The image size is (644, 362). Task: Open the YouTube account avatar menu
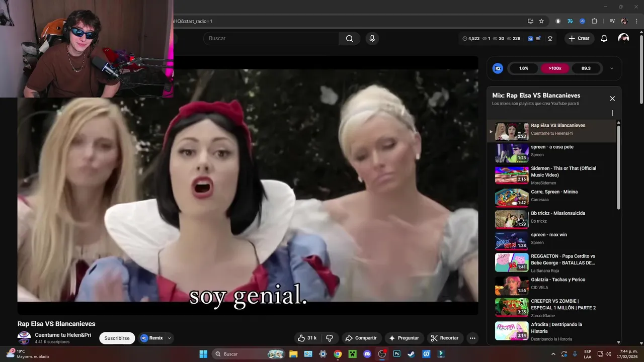(623, 38)
